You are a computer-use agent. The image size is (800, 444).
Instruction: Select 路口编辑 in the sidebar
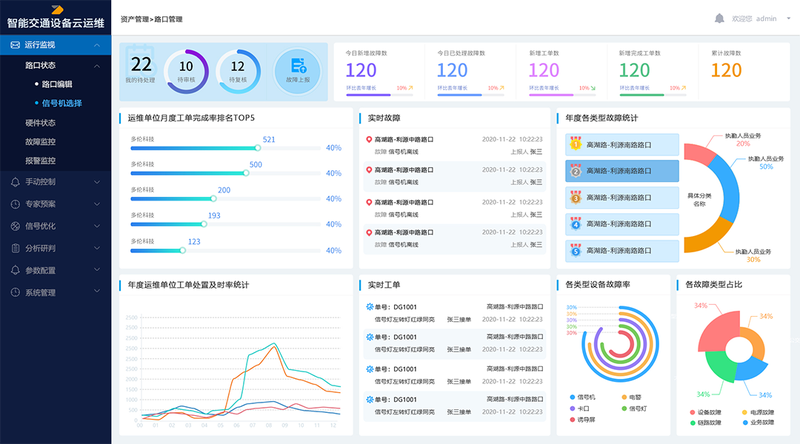[56, 84]
